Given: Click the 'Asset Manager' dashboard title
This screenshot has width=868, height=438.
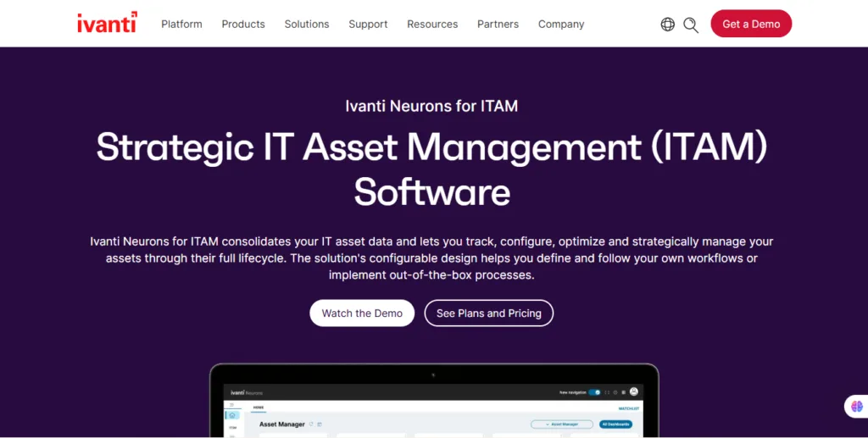Looking at the screenshot, I should [281, 424].
